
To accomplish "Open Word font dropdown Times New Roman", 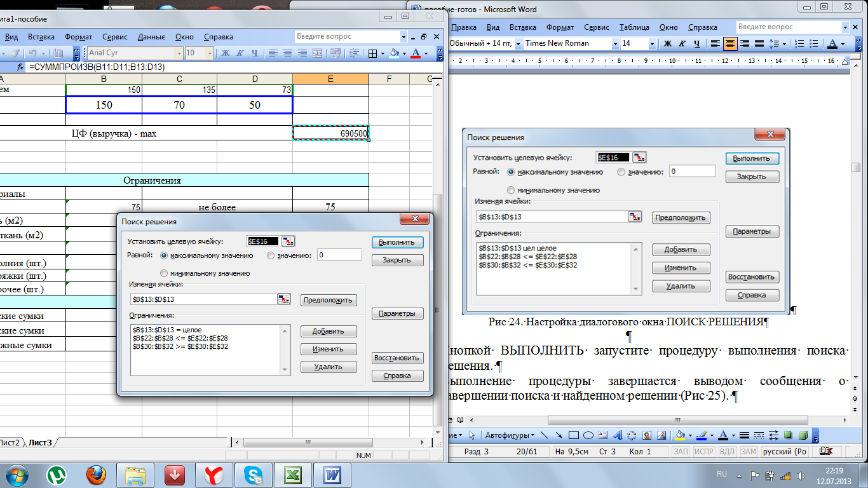I will 615,44.
